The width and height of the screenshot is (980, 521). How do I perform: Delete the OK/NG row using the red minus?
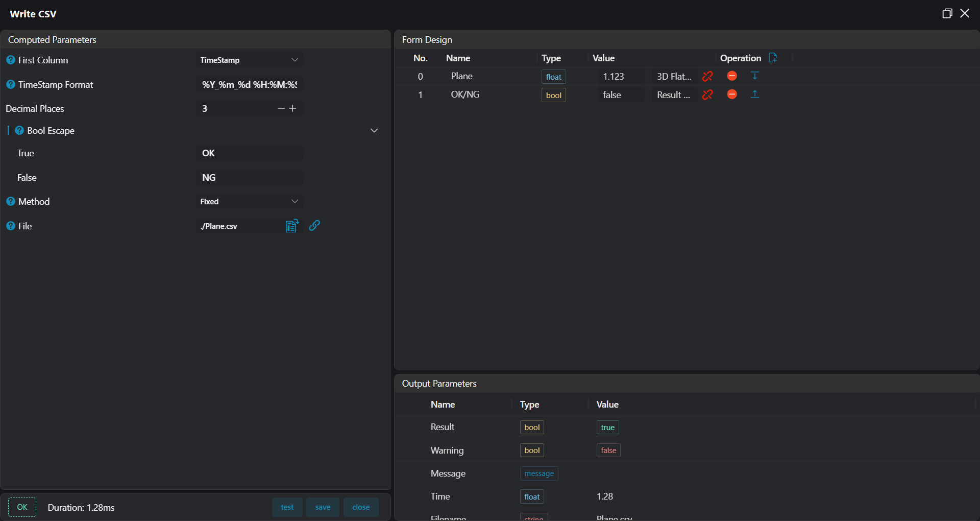pyautogui.click(x=732, y=94)
